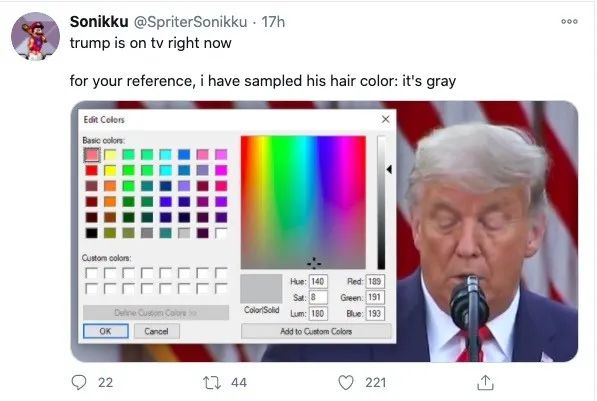Pick the black basic color swatch
The height and width of the screenshot is (401, 597).
91,233
